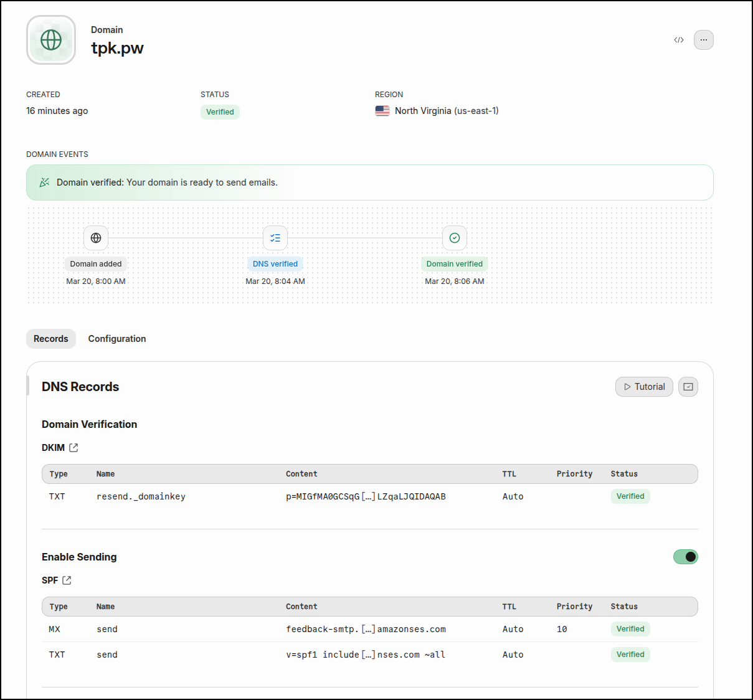Click the v=spf1 include TXT content
Viewport: 753px width, 700px height.
tap(366, 655)
